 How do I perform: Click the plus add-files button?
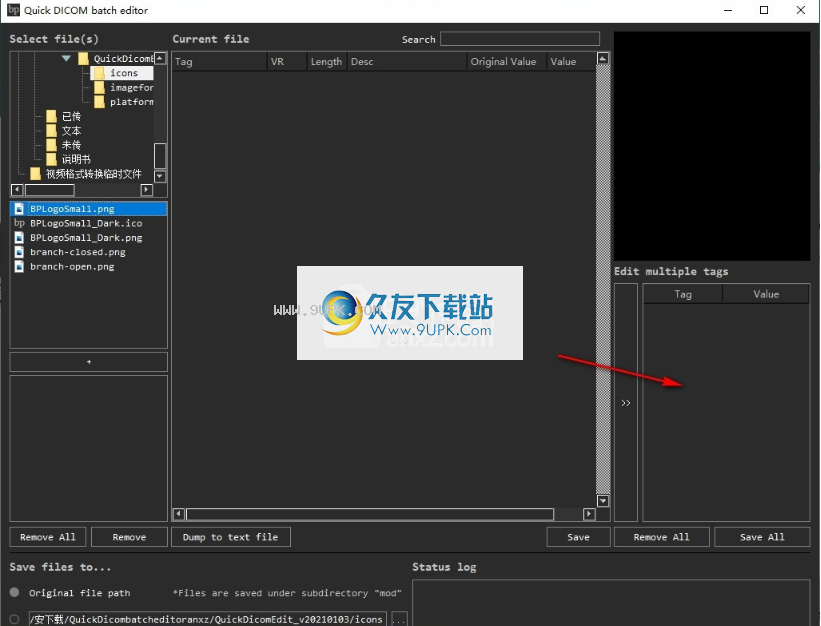pyautogui.click(x=88, y=362)
